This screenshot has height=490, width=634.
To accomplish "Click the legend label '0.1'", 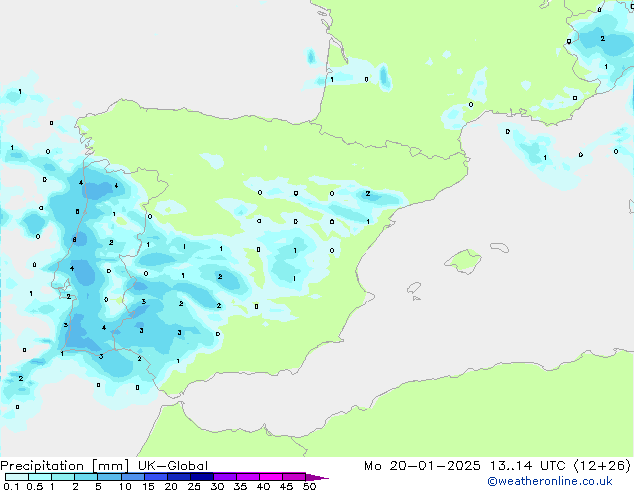I will point(11,486).
